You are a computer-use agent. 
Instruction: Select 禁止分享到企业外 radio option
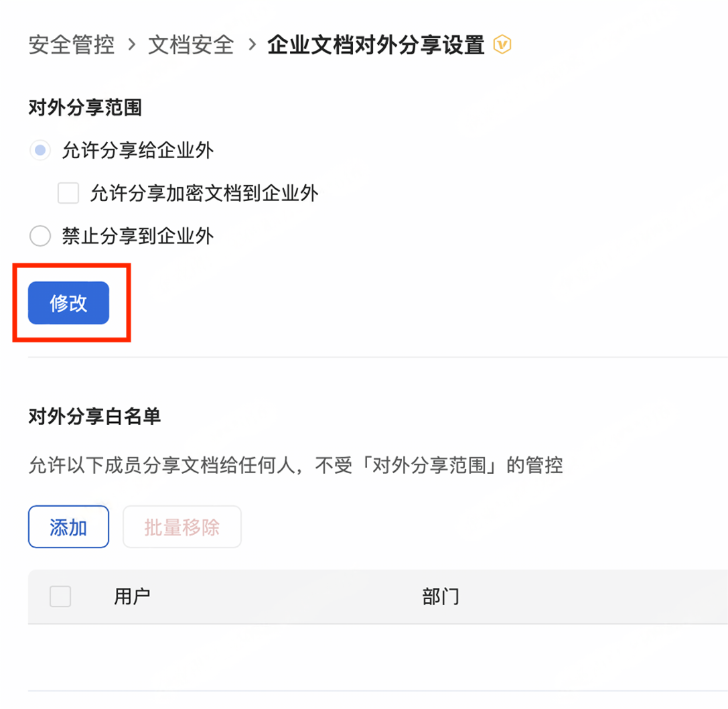(x=40, y=236)
